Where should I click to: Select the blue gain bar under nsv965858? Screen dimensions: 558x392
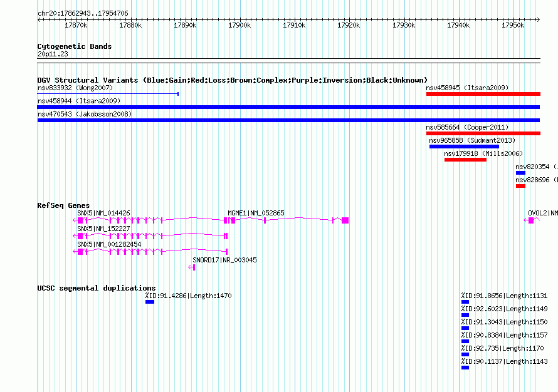(x=464, y=147)
